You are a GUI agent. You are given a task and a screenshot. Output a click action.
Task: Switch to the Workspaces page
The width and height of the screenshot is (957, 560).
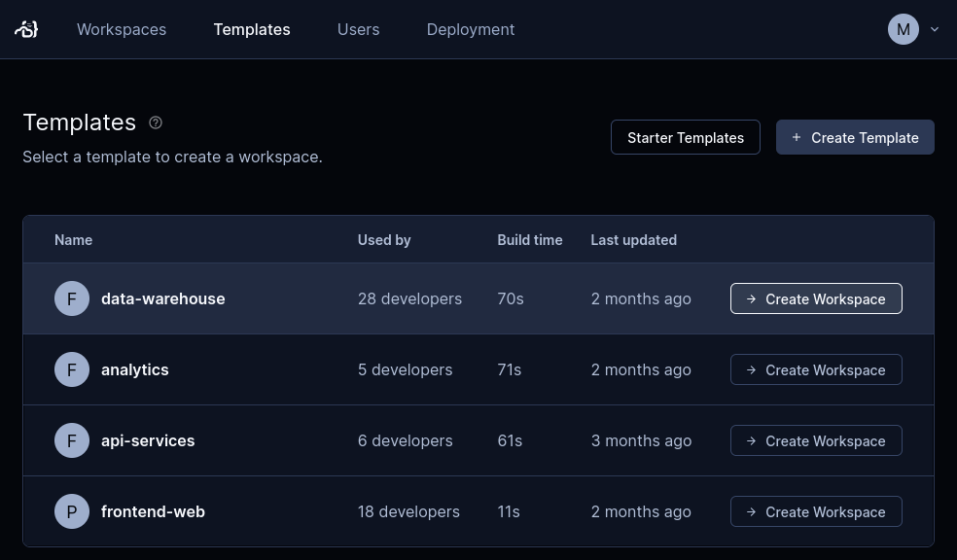121,29
